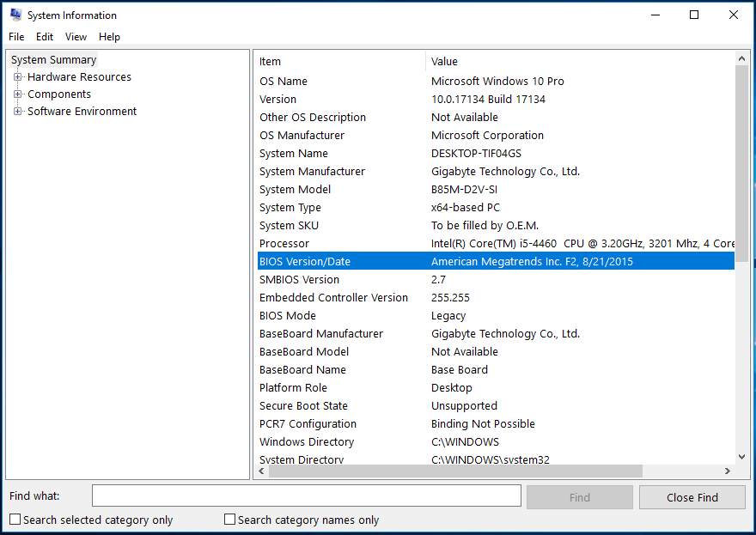The image size is (756, 535).
Task: Click the vertical scrollbar up arrow
Action: pos(742,58)
